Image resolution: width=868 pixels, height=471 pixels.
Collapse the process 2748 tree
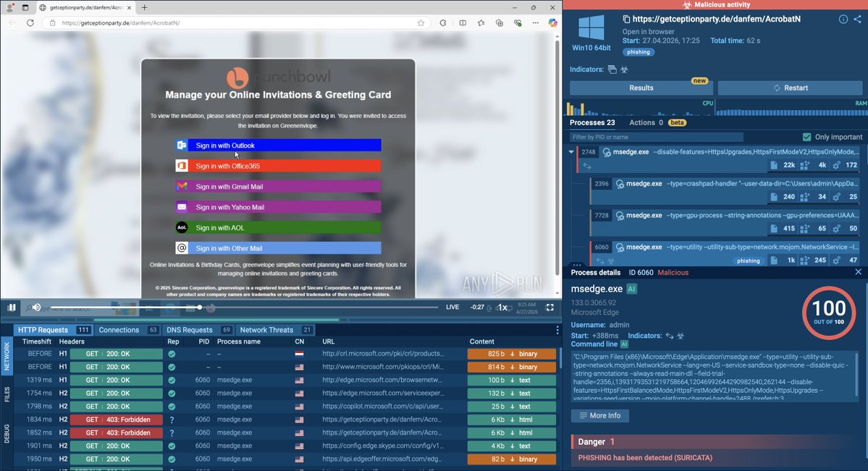(571, 152)
